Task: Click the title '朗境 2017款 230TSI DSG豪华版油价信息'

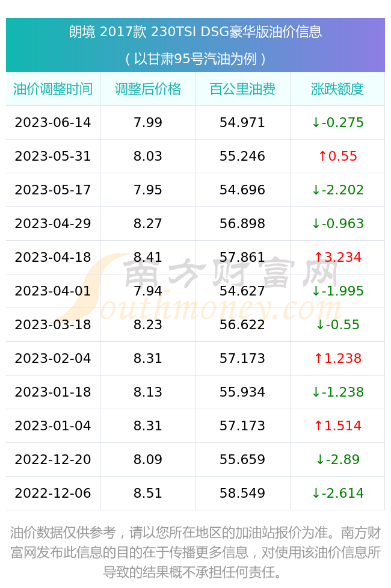Action: click(x=195, y=32)
